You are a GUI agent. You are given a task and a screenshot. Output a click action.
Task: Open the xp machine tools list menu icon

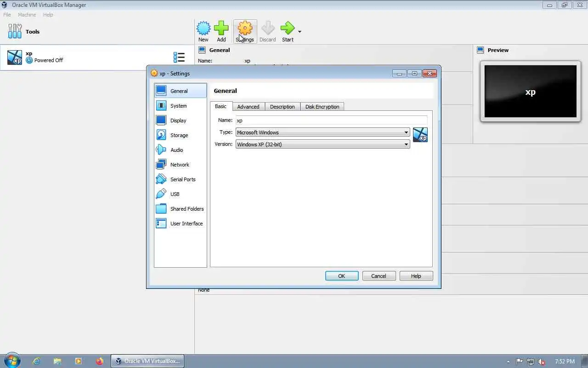179,57
